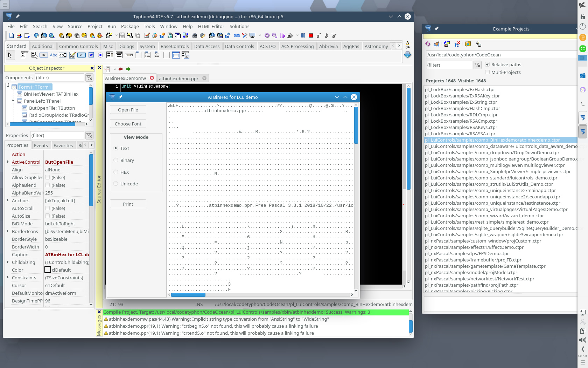This screenshot has height=368, width=588.
Task: Select the Binary view mode radio button
Action: tap(116, 160)
